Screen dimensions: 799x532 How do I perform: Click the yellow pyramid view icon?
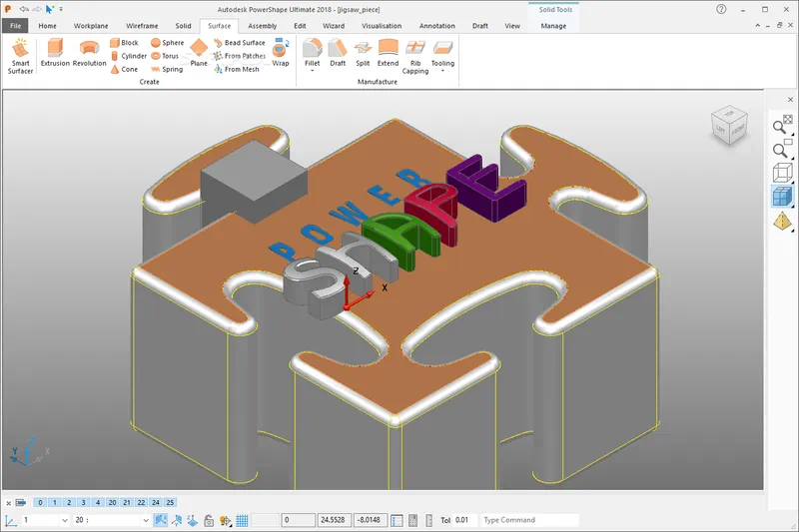click(x=782, y=221)
